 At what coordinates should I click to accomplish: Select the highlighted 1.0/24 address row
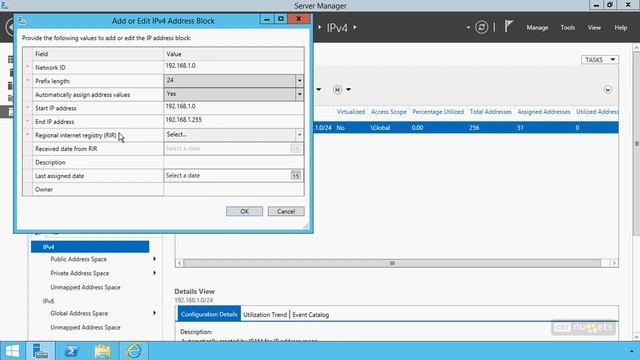pos(466,128)
